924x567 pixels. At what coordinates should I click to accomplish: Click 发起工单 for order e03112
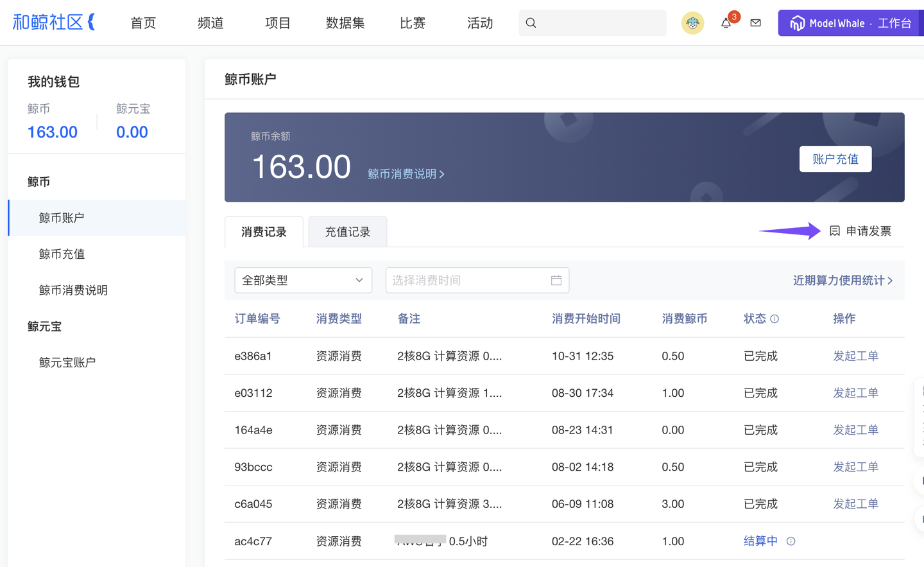coord(855,393)
